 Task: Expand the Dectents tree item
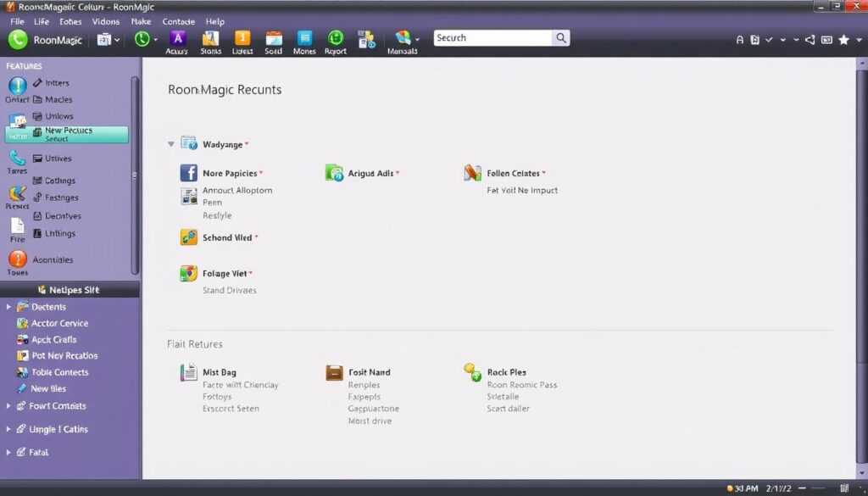click(8, 306)
